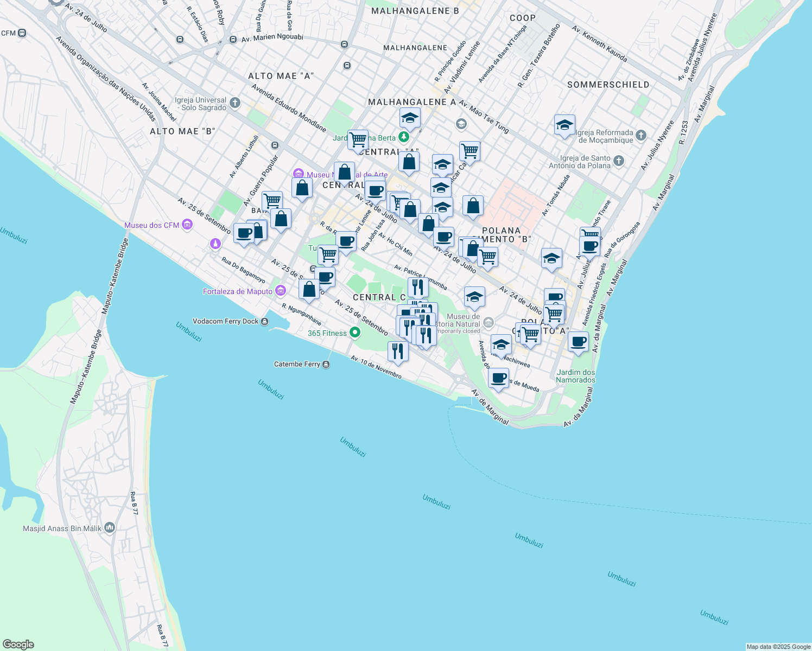Select the MALHANGALENE B label
812x651 pixels.
[415, 11]
